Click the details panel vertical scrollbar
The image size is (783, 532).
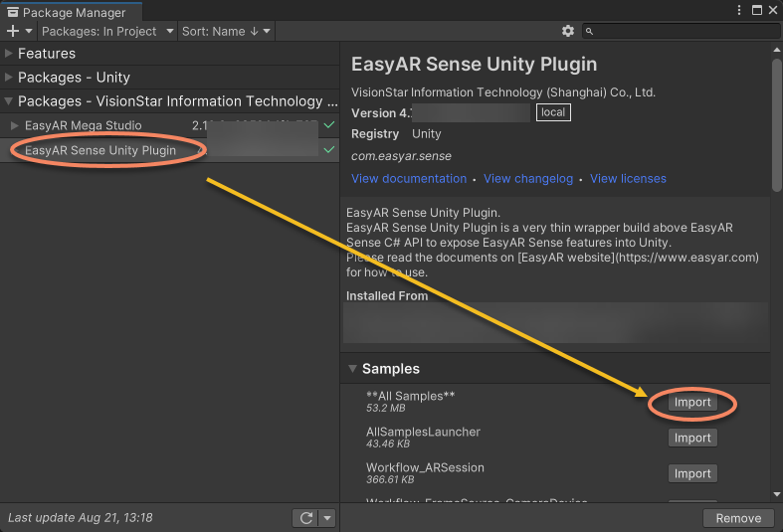point(776,124)
